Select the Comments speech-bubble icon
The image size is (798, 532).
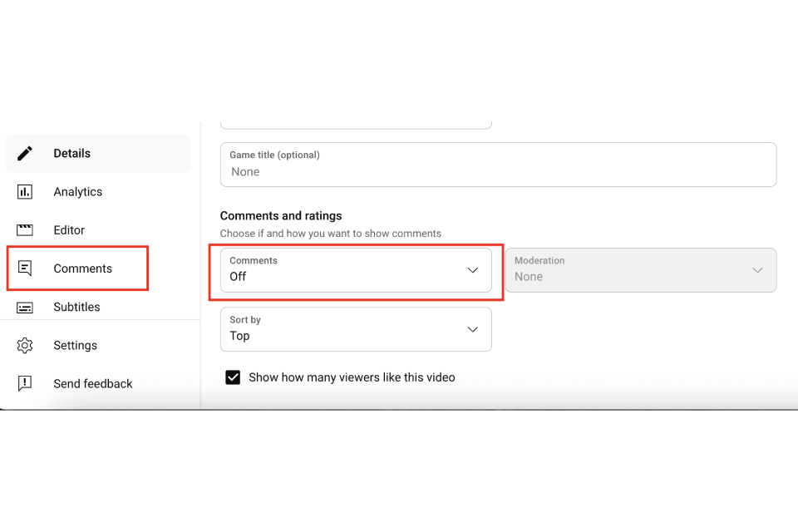[25, 268]
